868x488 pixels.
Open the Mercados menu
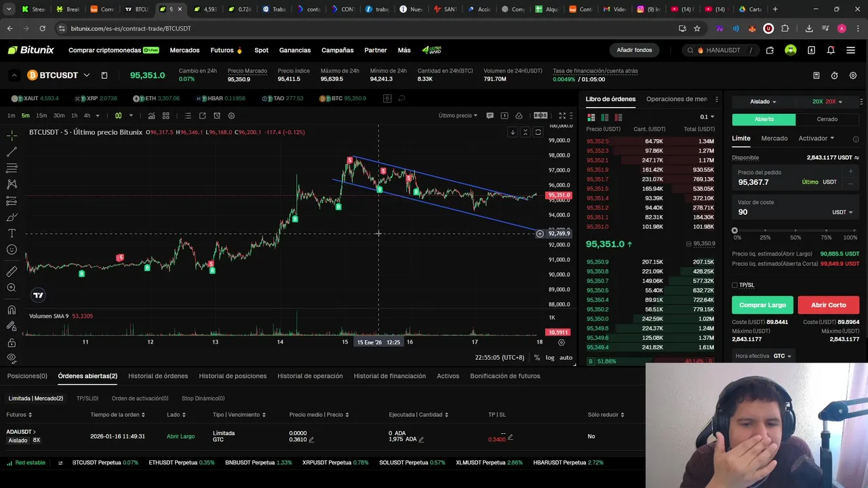click(184, 50)
